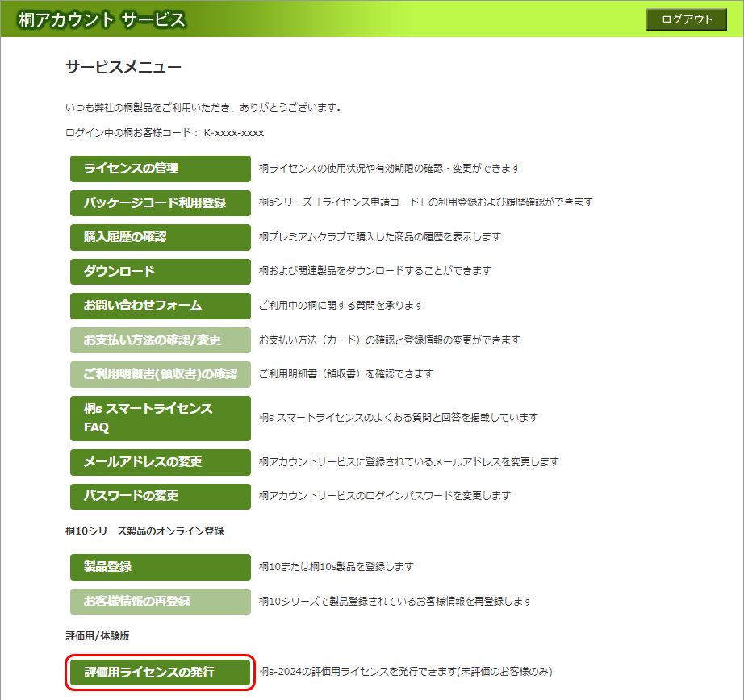Click customer code K-xxxx-xxxx text
Screen dimensions: 744x700
(234, 133)
